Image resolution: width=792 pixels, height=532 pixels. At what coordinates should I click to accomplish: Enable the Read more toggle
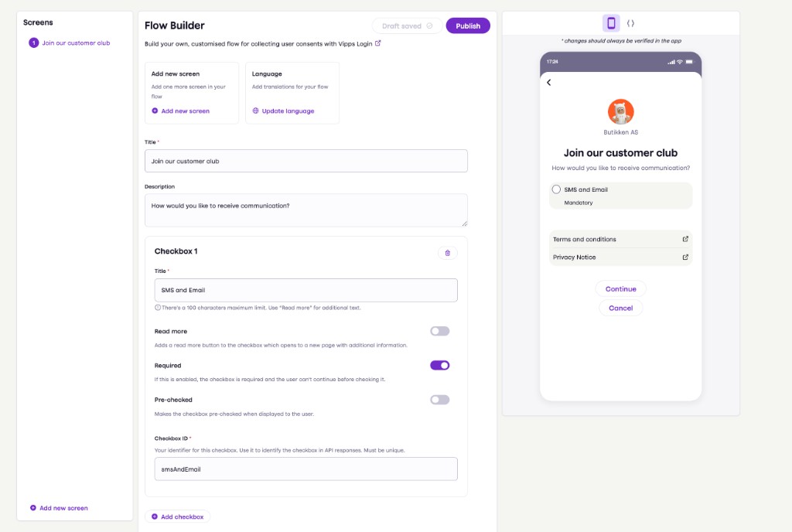pos(439,330)
